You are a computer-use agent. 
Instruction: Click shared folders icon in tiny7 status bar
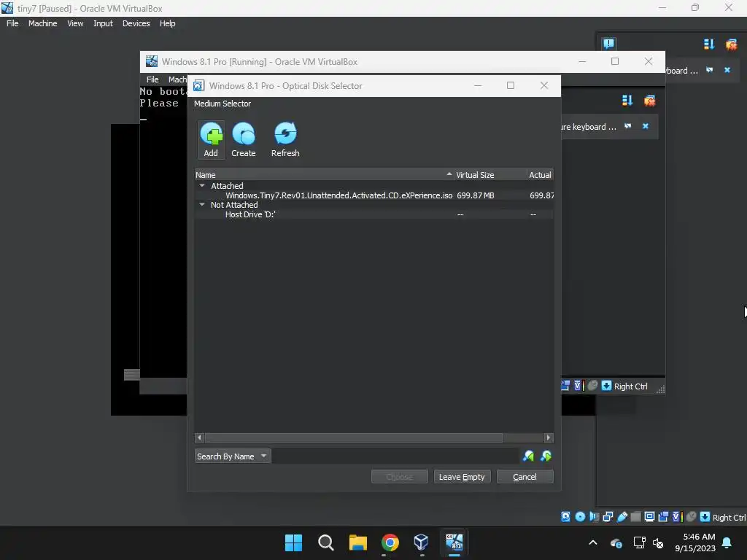(635, 517)
